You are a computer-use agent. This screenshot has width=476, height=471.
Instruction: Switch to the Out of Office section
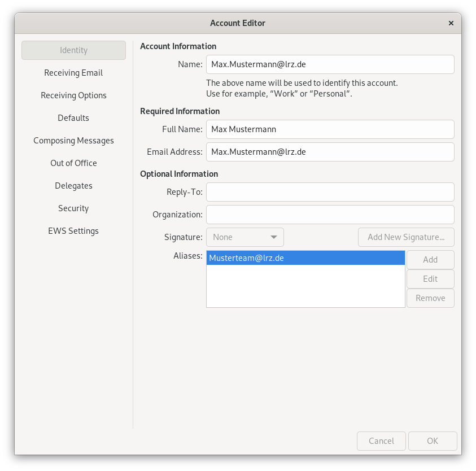click(73, 163)
